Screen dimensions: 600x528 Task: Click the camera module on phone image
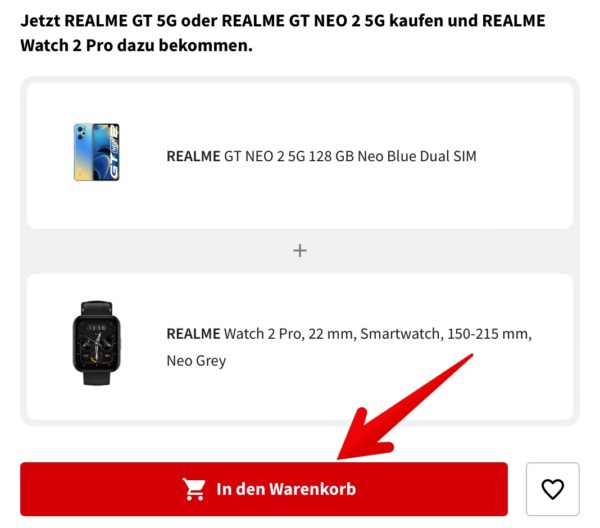click(x=81, y=132)
